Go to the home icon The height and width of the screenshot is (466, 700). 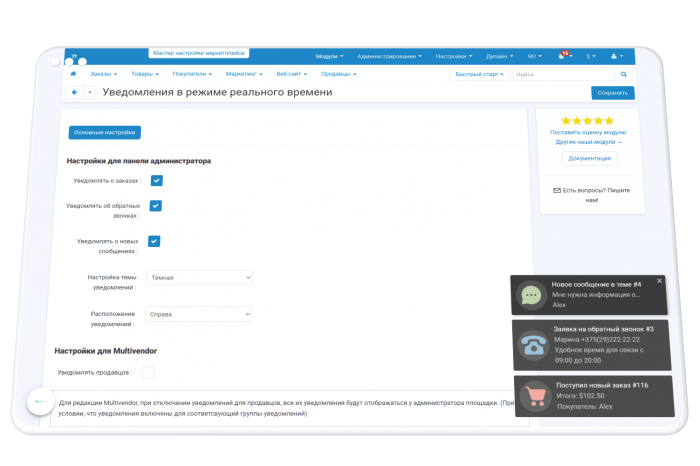pyautogui.click(x=73, y=74)
